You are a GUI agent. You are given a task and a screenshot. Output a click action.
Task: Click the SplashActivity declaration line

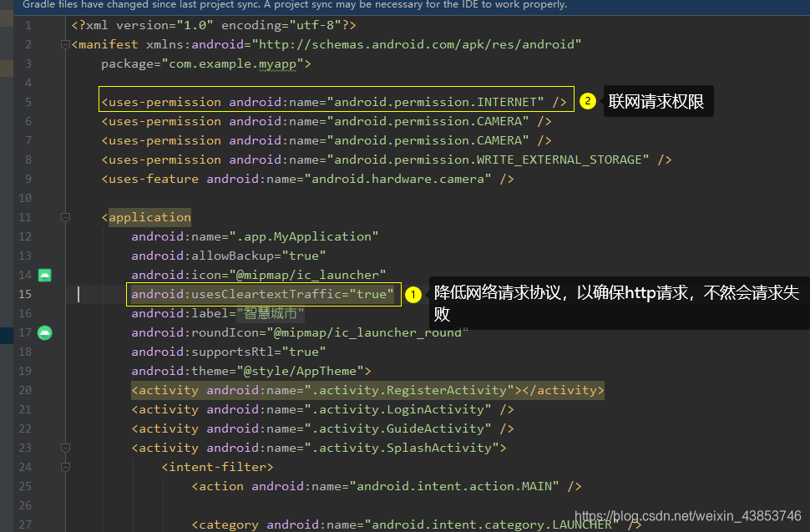(319, 448)
